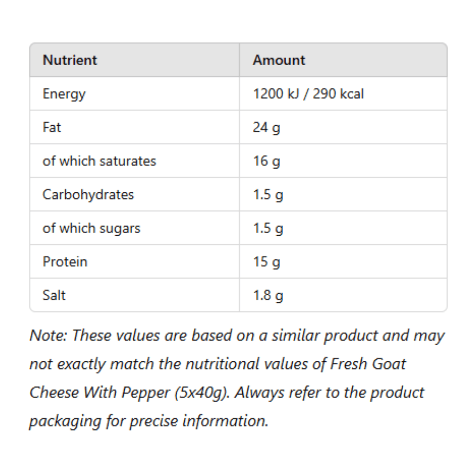
Task: Click 'packaging for precise information' text
Action: [x=149, y=421]
